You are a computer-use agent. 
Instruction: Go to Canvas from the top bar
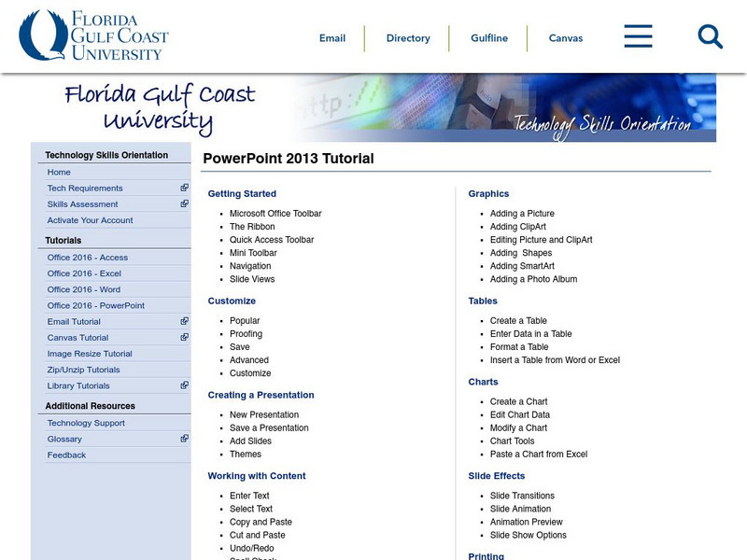coord(564,38)
